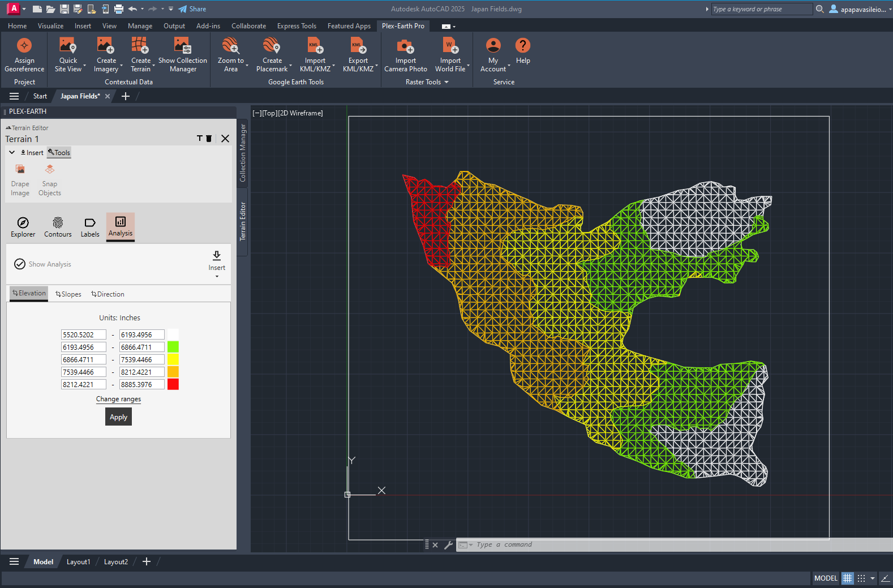The image size is (893, 588).
Task: Click the red elevation color swatch
Action: coord(173,385)
